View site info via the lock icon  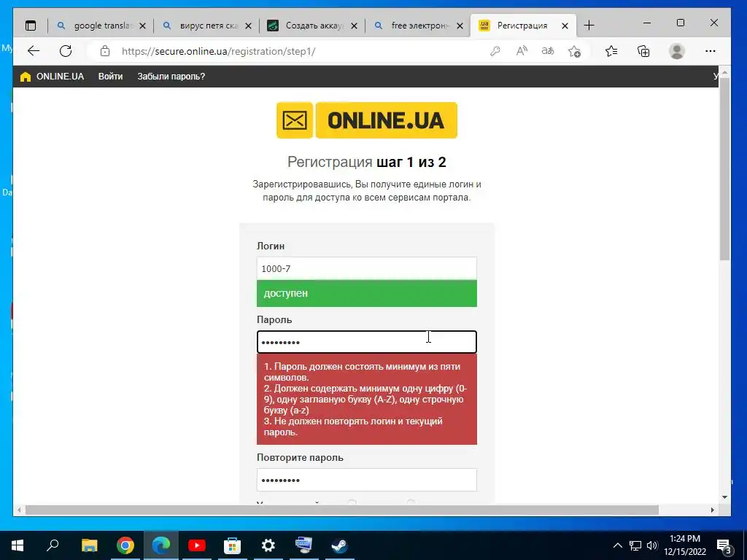tap(105, 51)
